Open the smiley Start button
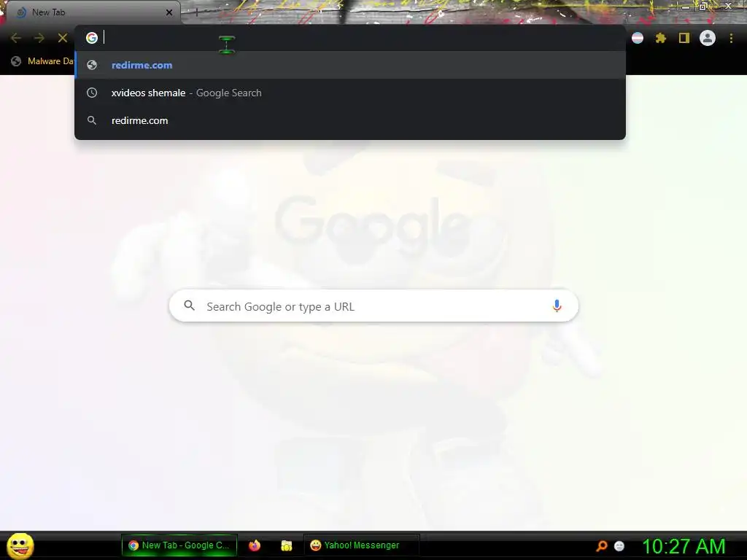 click(x=20, y=545)
